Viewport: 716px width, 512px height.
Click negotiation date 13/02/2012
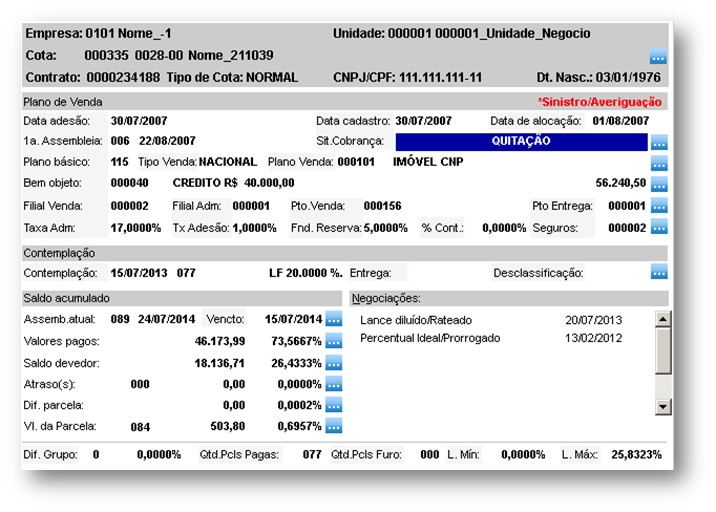[x=593, y=338]
